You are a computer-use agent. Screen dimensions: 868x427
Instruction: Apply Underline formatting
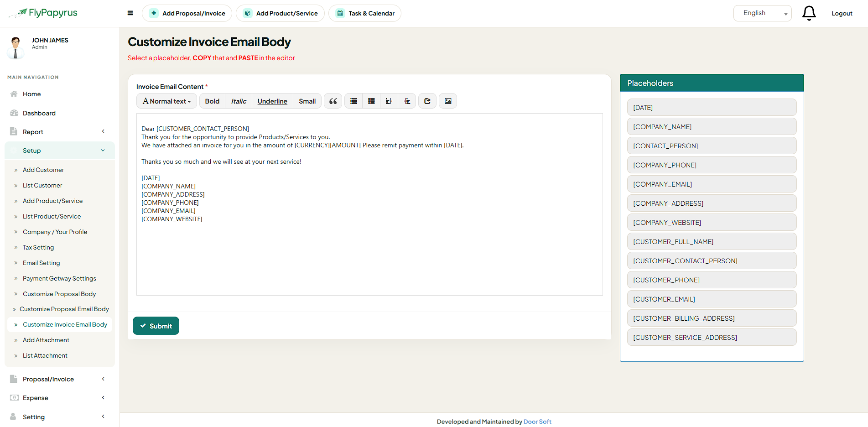(x=272, y=101)
